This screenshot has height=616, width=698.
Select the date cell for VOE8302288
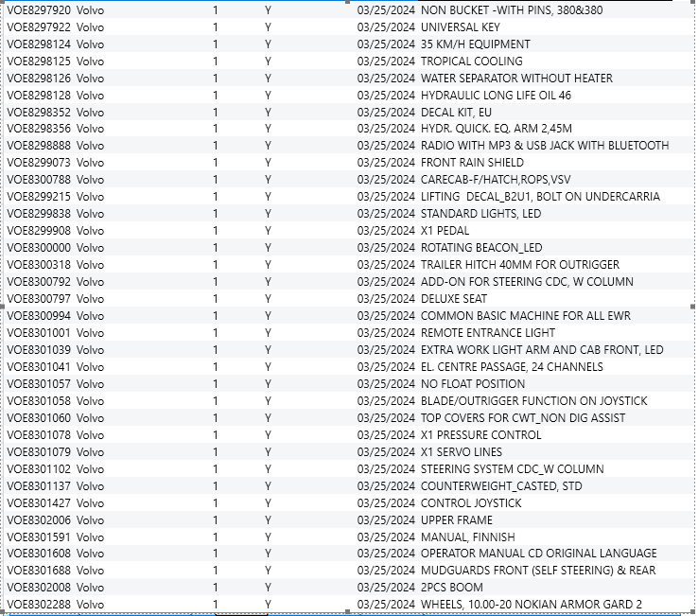pos(386,605)
